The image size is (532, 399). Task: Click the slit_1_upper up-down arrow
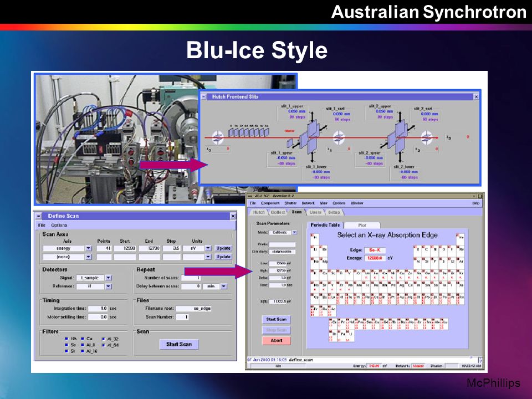(x=312, y=117)
